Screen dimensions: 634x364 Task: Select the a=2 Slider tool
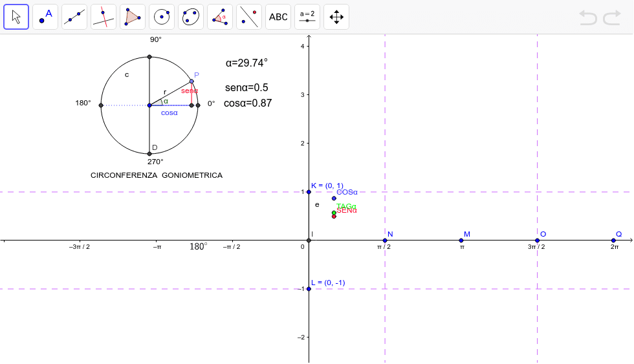[x=307, y=17]
